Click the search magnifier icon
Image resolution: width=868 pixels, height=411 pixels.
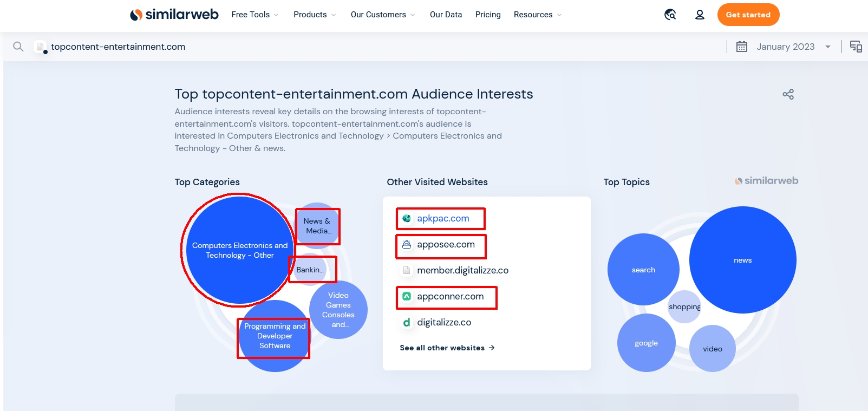pyautogui.click(x=18, y=47)
